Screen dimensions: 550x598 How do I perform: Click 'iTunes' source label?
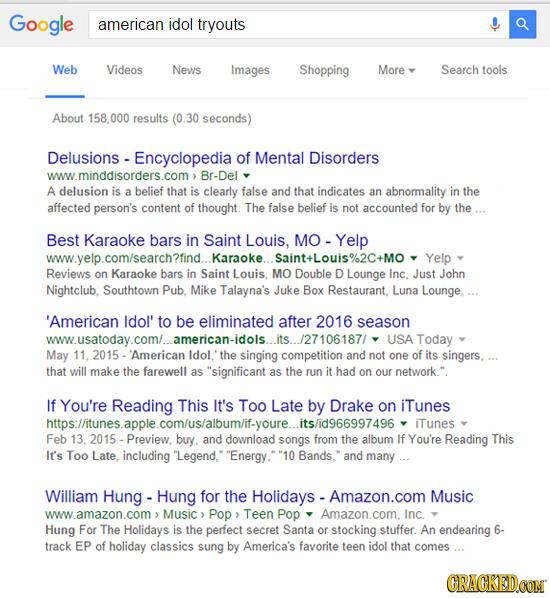pyautogui.click(x=435, y=423)
